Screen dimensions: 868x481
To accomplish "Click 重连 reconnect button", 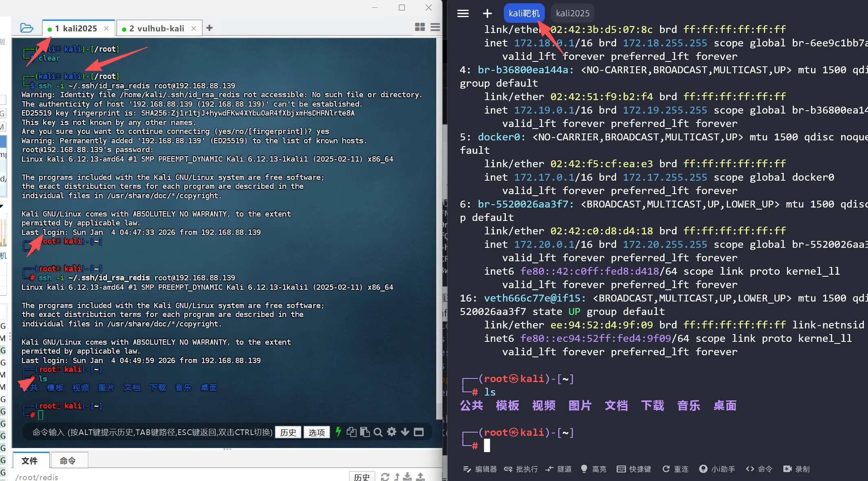I will point(676,469).
